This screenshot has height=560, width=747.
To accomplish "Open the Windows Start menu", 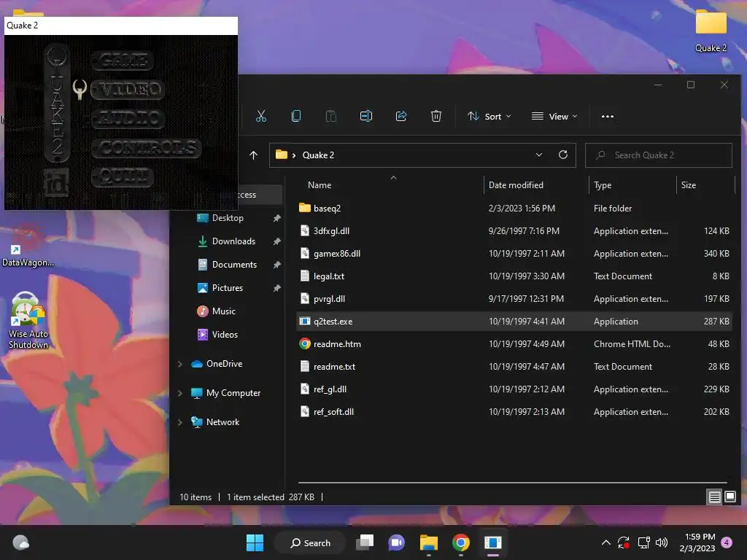I will [255, 542].
